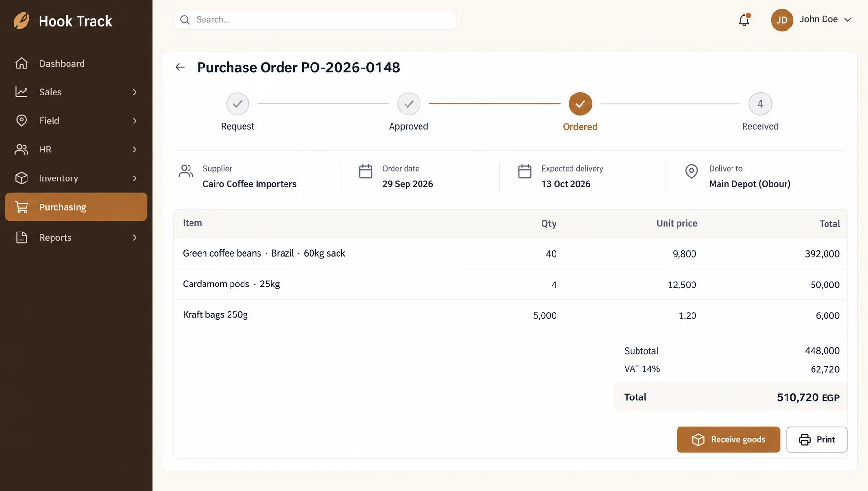
Task: Open the Reports menu item
Action: click(x=76, y=237)
